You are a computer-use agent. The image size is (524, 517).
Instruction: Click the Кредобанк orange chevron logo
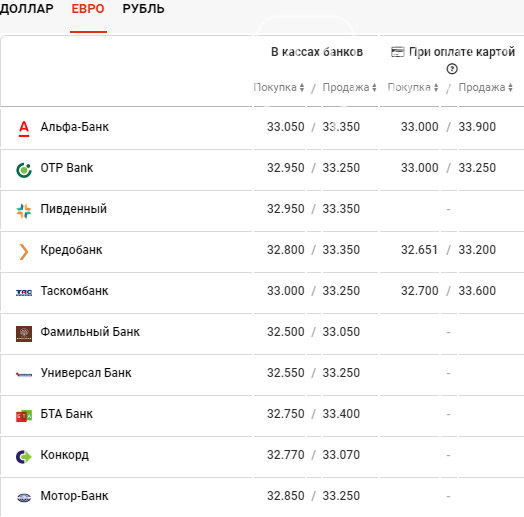(x=24, y=252)
